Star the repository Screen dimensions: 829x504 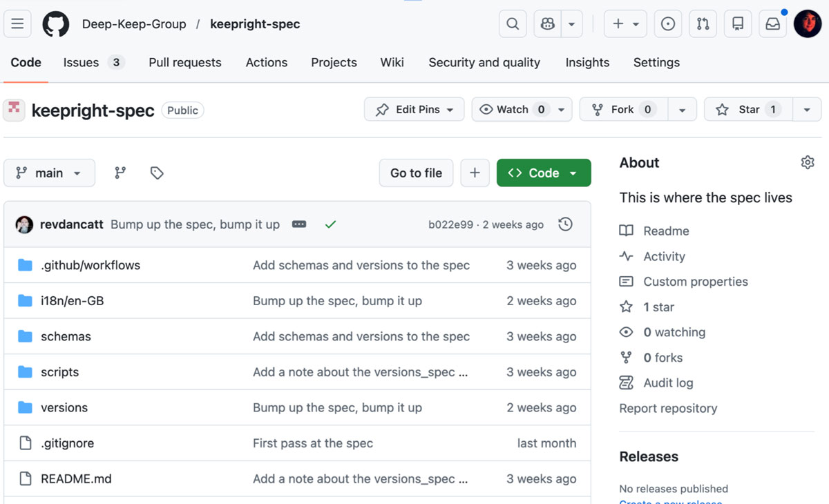747,109
